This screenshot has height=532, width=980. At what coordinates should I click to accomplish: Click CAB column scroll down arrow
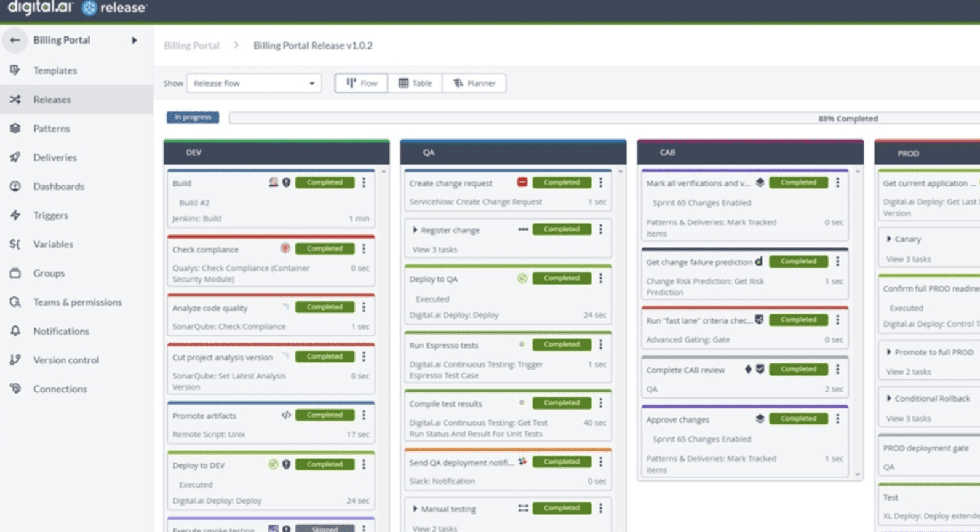pyautogui.click(x=858, y=475)
